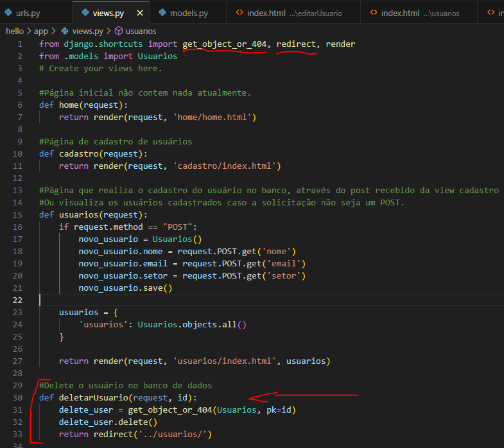Place the cursor on empty line 22

coord(193,300)
